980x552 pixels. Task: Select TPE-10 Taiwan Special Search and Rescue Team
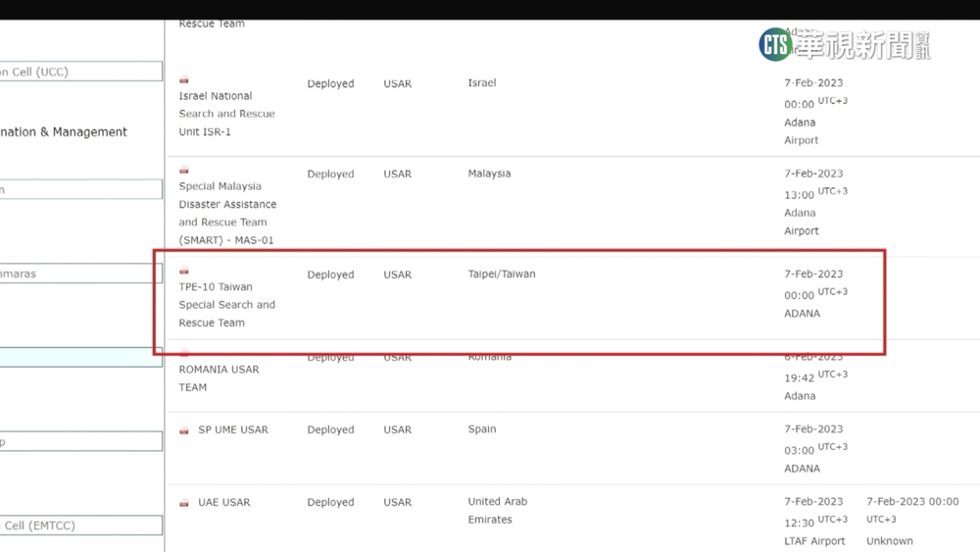pos(226,305)
